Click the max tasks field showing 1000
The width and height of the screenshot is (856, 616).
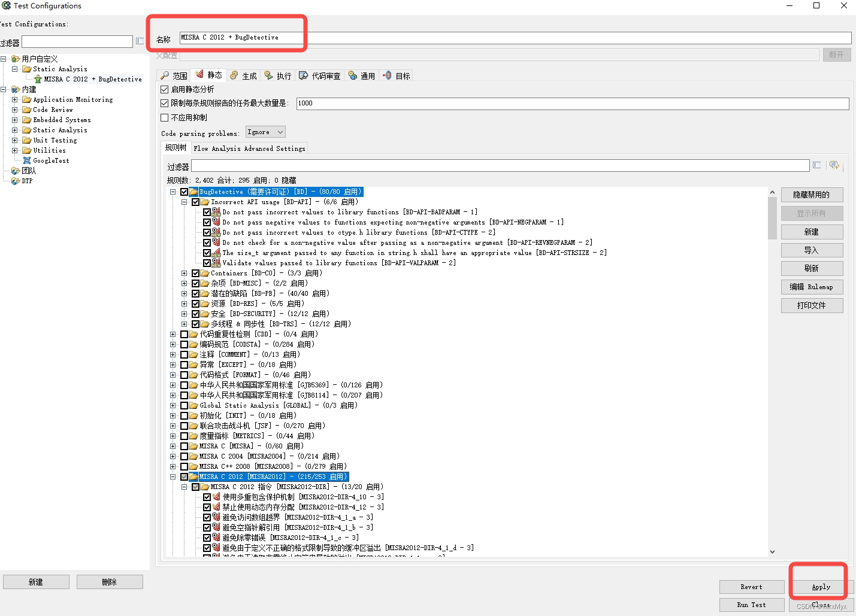pos(573,103)
